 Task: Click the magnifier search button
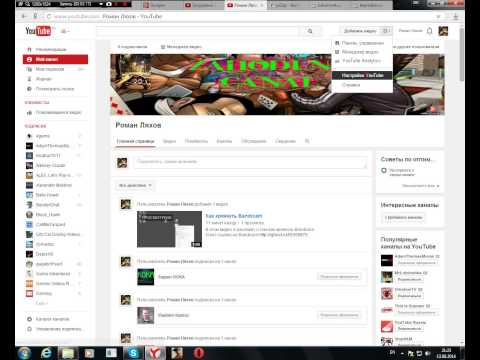[x=310, y=31]
